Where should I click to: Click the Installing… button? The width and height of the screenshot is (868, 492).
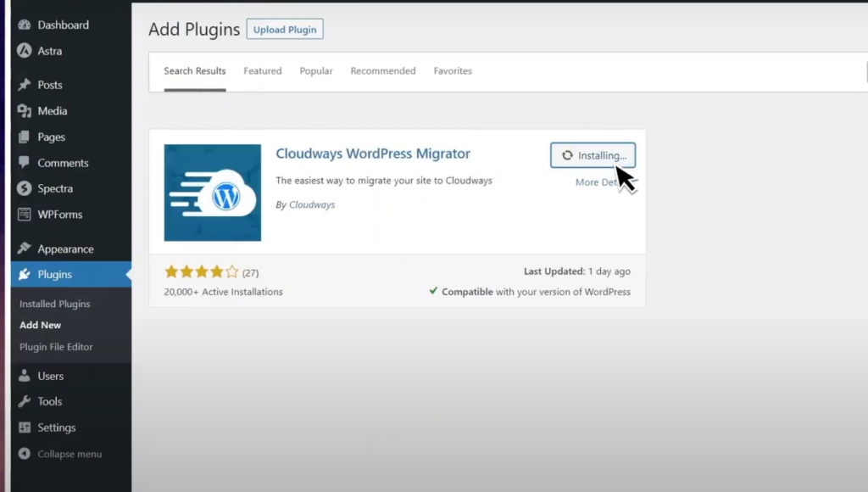(593, 155)
